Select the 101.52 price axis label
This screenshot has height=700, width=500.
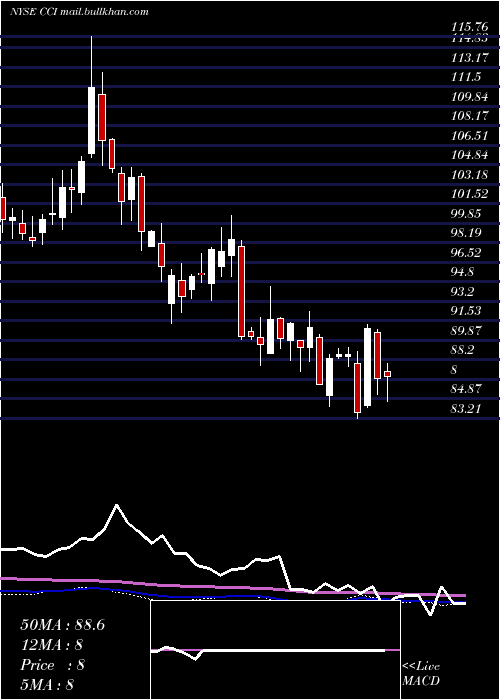(x=469, y=194)
